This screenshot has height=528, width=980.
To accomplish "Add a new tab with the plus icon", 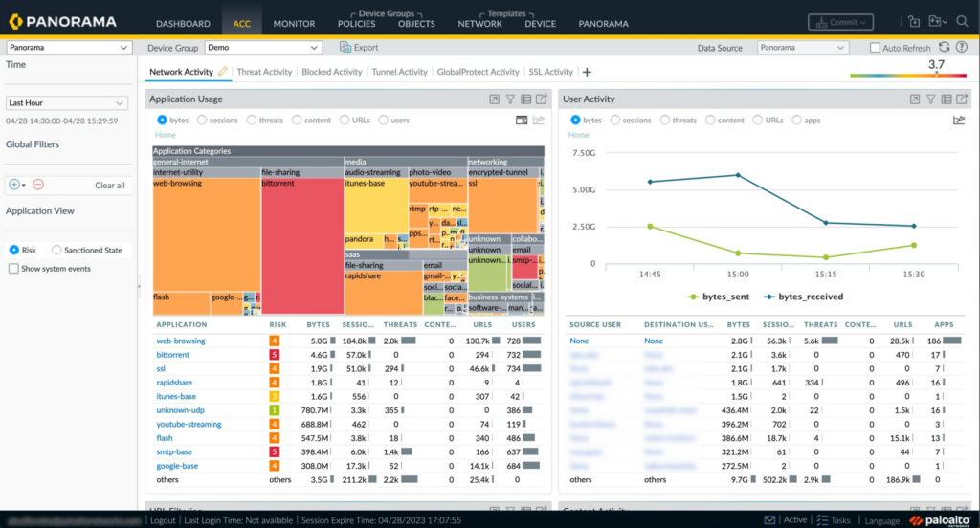I will click(x=587, y=72).
